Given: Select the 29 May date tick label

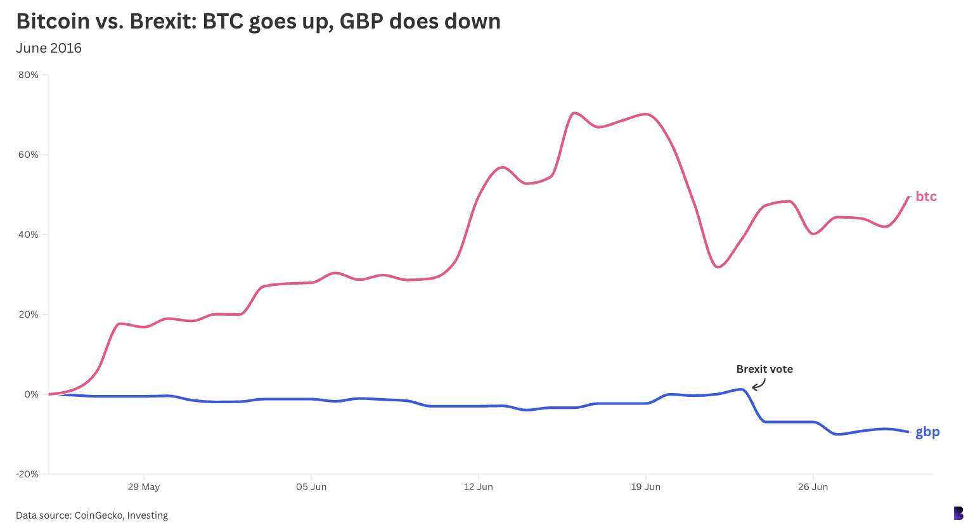Looking at the screenshot, I should coord(144,487).
